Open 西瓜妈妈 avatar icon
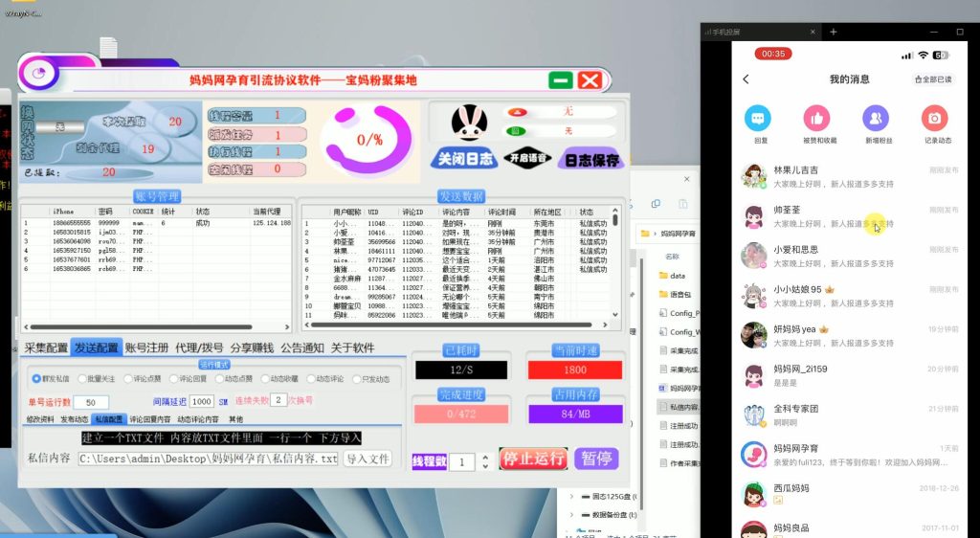 [x=754, y=495]
